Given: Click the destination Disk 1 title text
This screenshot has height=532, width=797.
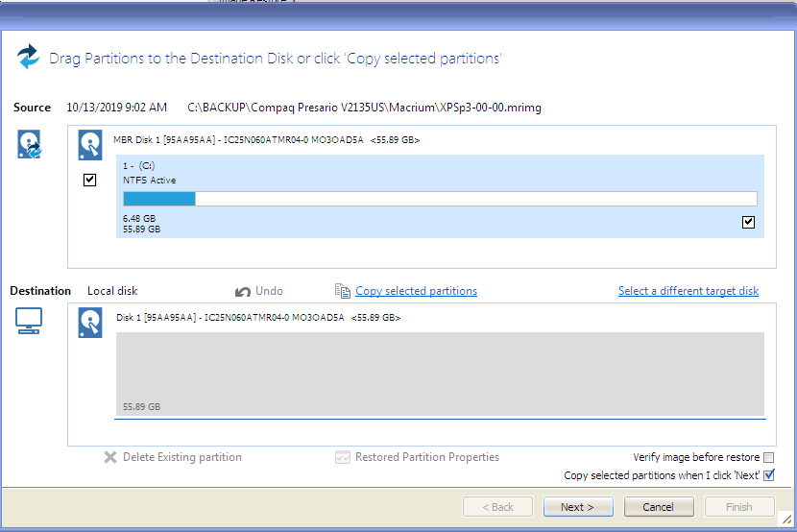Looking at the screenshot, I should coord(258,318).
